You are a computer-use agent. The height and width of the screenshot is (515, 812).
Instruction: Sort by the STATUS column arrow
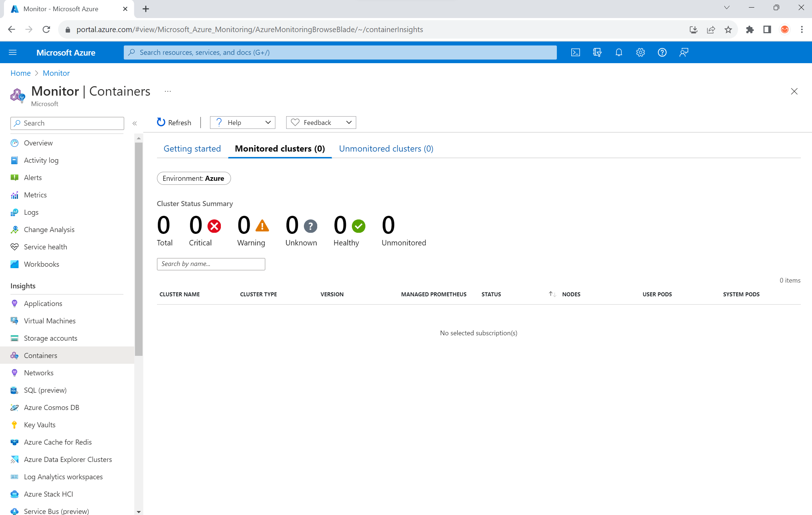coord(552,294)
